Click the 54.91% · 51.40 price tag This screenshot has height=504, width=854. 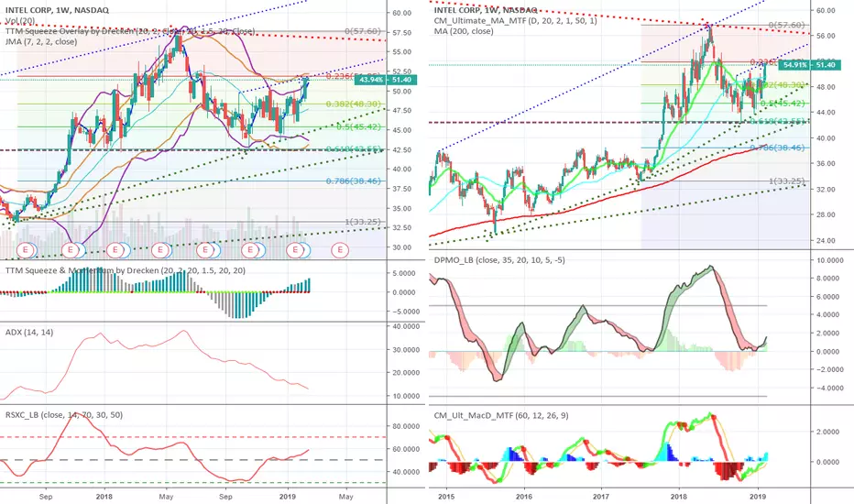pyautogui.click(x=807, y=65)
